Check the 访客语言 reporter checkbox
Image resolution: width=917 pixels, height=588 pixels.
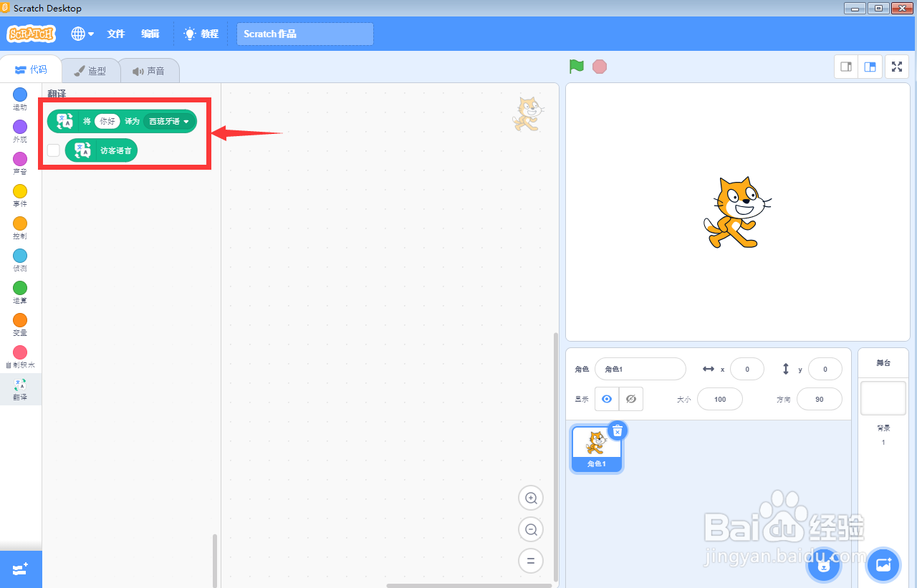tap(54, 150)
